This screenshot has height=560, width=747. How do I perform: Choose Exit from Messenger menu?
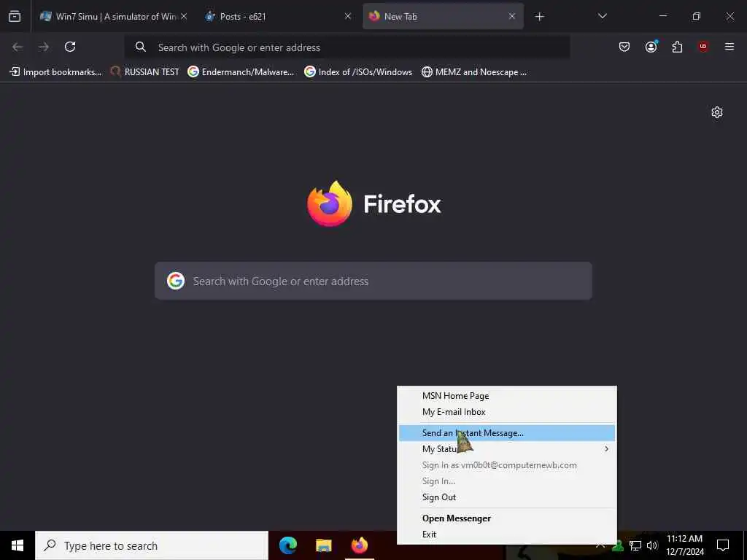507,534
